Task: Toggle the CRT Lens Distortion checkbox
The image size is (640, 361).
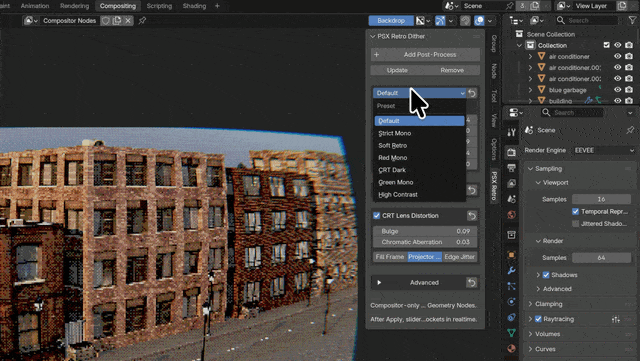Action: 376,216
